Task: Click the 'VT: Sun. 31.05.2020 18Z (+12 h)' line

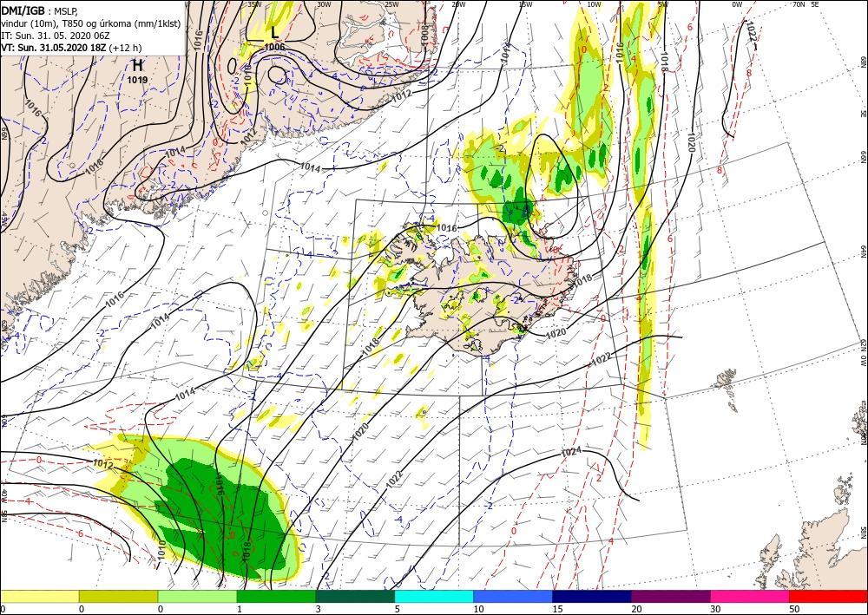Action: 71,47
